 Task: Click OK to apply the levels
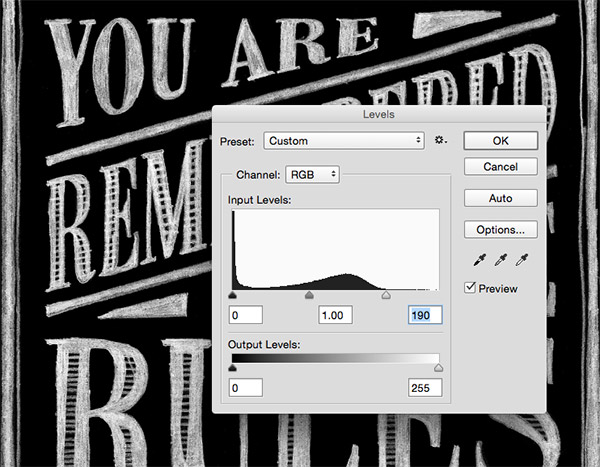501,140
